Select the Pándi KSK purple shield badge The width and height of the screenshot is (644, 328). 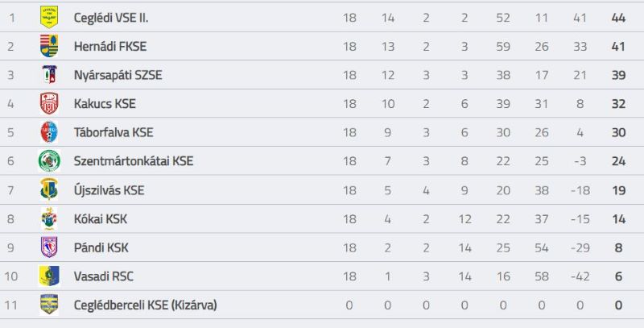click(x=49, y=247)
